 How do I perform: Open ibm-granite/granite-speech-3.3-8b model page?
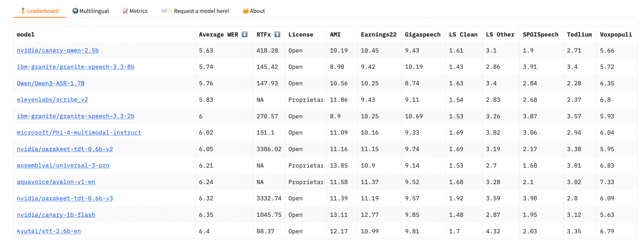click(75, 67)
